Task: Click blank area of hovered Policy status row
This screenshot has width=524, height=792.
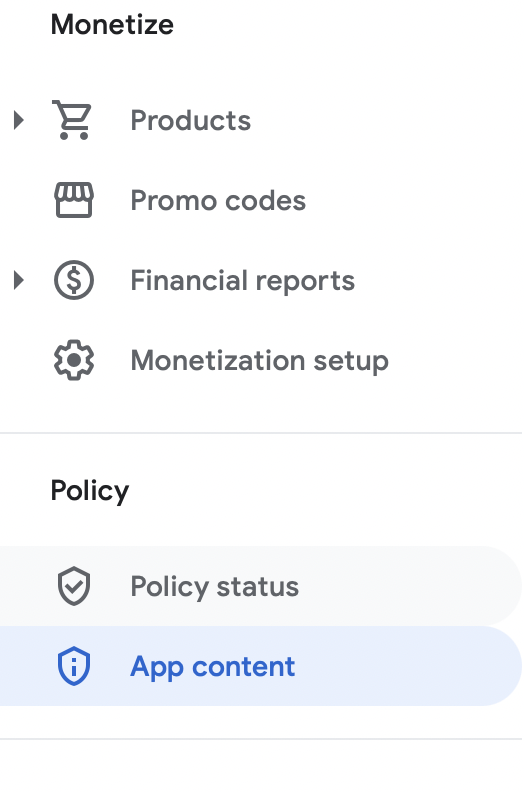Action: (x=404, y=586)
